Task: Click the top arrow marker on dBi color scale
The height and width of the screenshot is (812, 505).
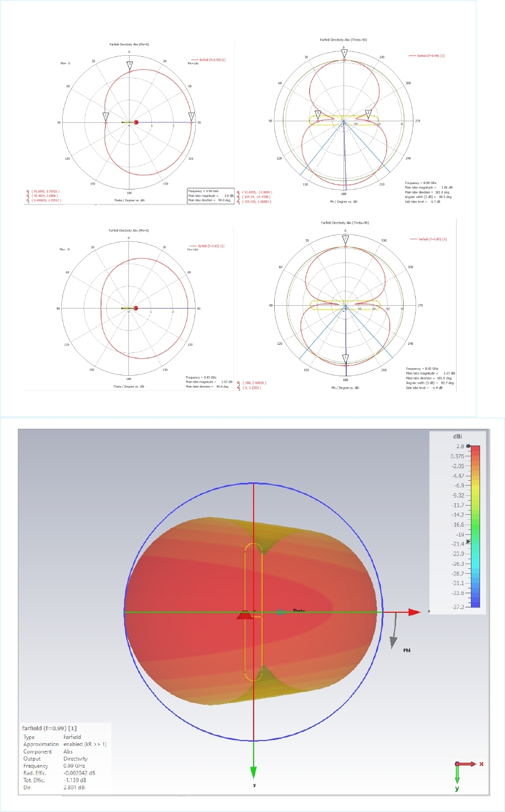Action: 469,446
